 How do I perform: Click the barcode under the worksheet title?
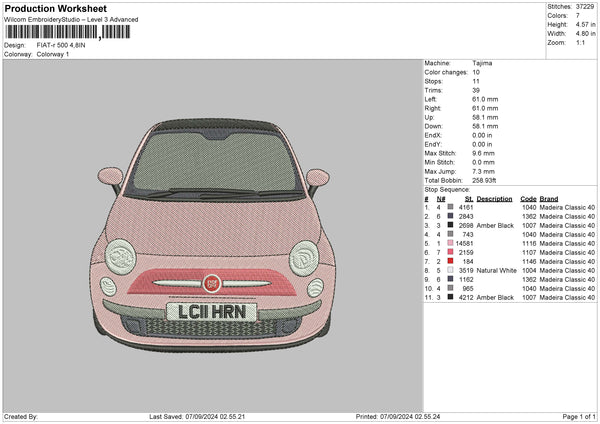pyautogui.click(x=67, y=32)
